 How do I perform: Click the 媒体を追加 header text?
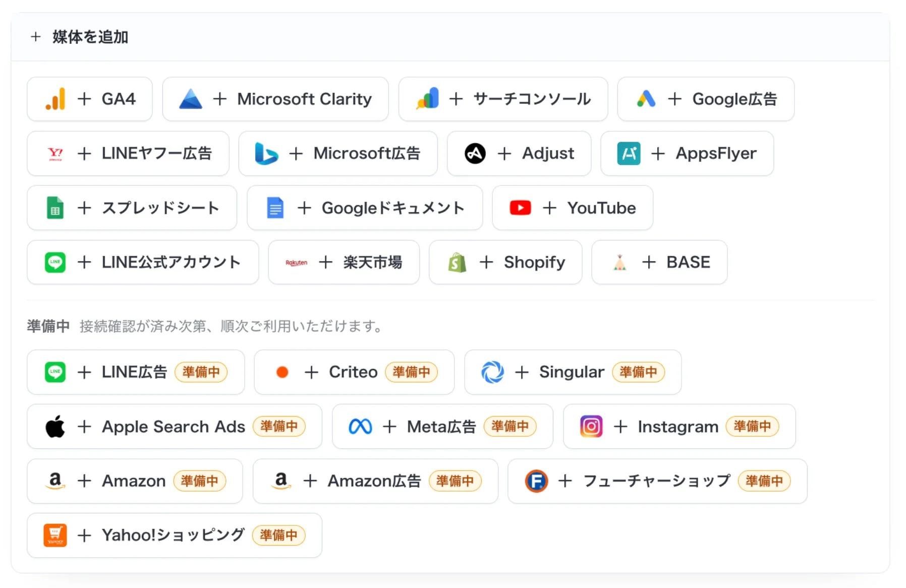[x=90, y=37]
